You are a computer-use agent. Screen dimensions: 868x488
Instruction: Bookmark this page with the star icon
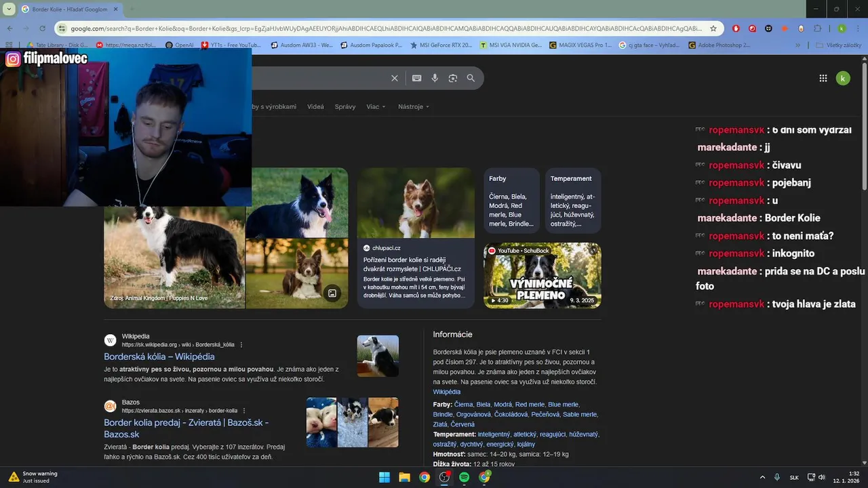tap(713, 28)
